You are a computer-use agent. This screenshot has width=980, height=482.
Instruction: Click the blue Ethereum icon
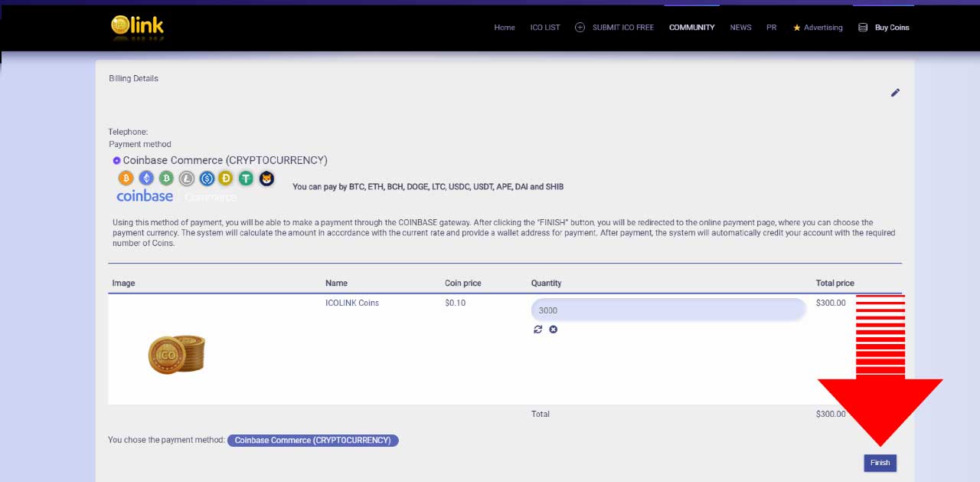pos(146,179)
